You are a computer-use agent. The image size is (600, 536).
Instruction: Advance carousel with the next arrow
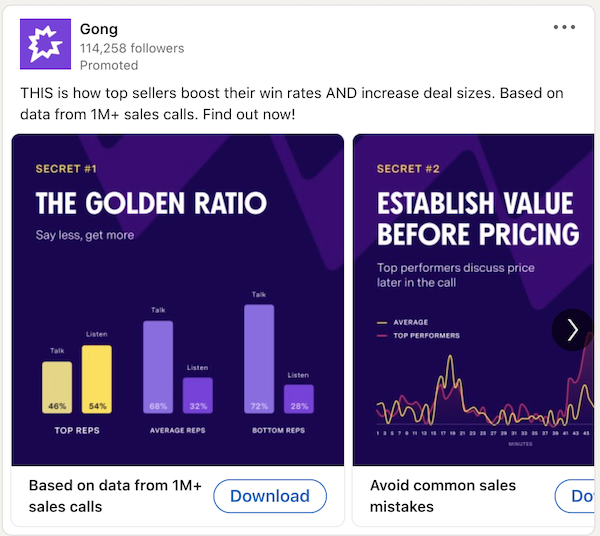[572, 330]
